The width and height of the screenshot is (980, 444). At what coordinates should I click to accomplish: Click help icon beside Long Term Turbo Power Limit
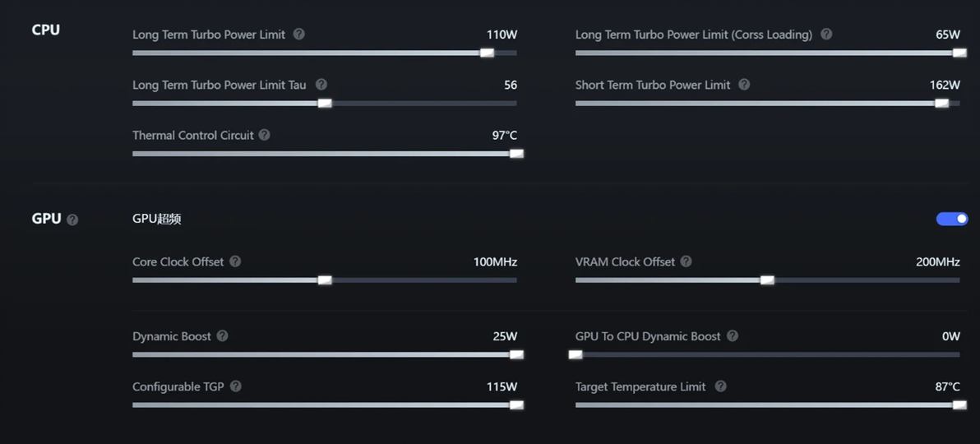299,35
